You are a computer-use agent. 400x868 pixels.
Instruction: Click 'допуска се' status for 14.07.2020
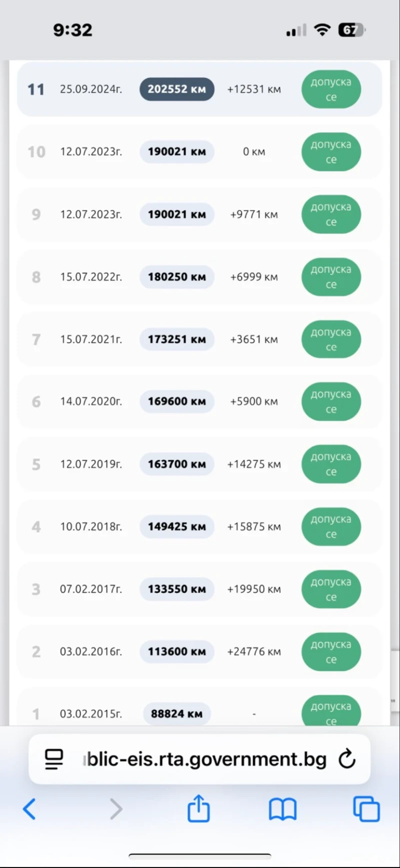331,402
